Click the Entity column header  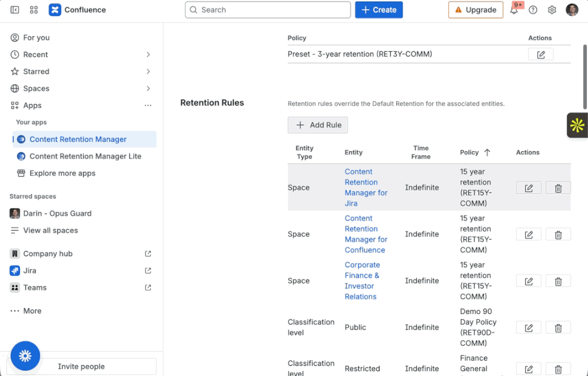[x=354, y=152]
